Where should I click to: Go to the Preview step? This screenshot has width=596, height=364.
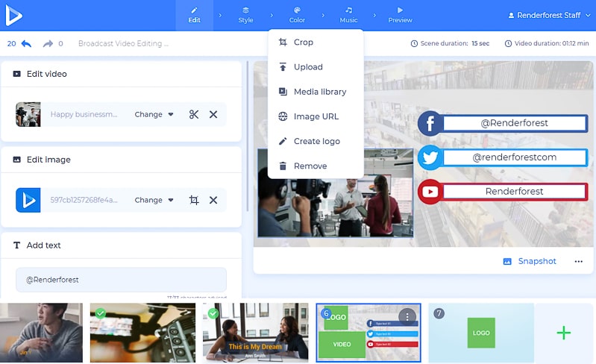(x=400, y=15)
